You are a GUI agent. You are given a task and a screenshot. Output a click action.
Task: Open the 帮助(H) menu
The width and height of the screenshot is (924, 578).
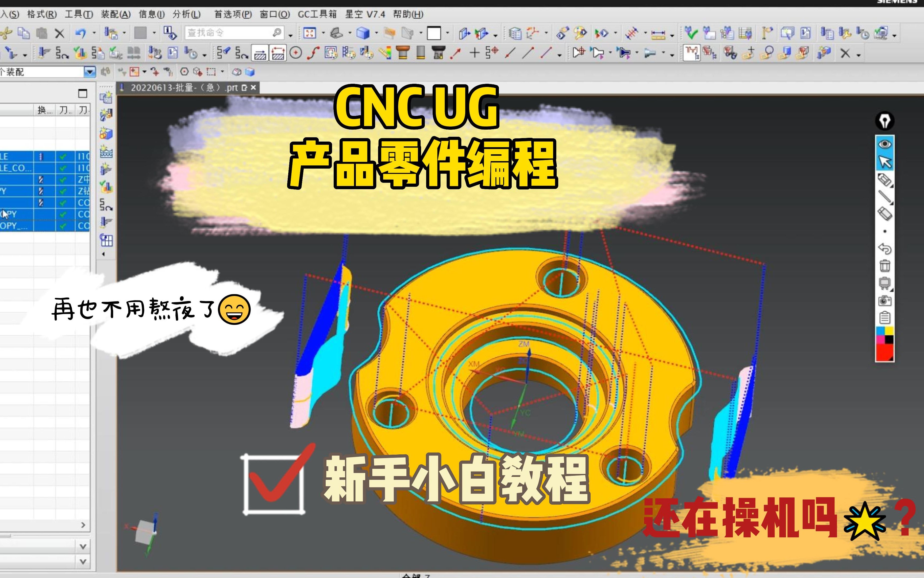pyautogui.click(x=408, y=14)
